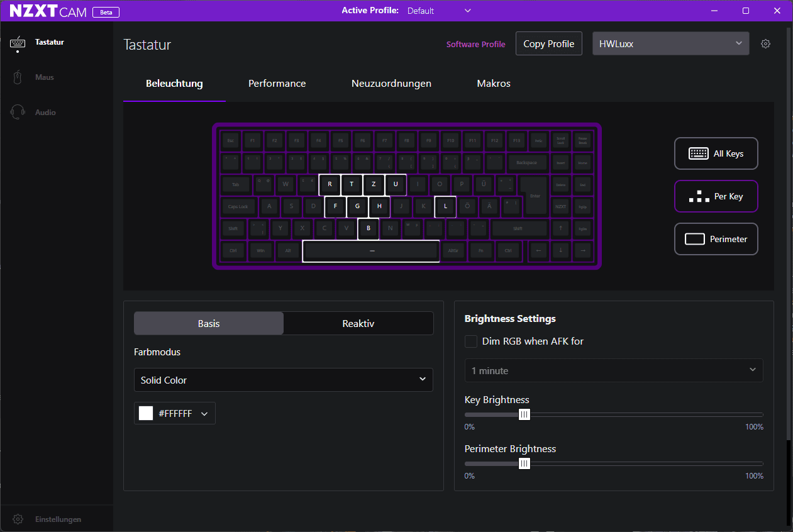Select the NZXT key on keyboard
The image size is (793, 532).
560,206
